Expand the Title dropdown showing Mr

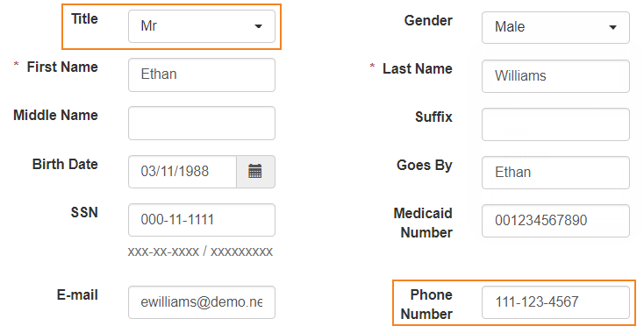[x=202, y=26]
